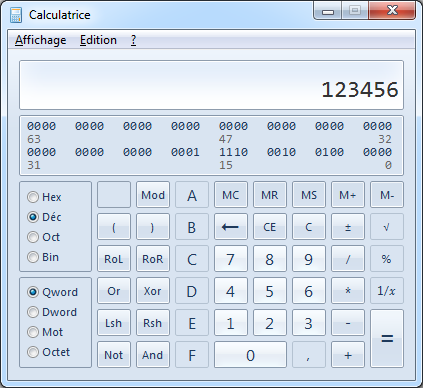
Task: Click the plus operator button
Action: (348, 355)
